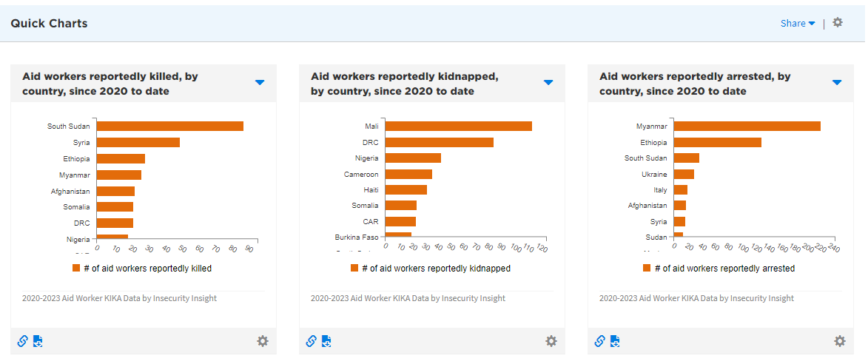Toggle the 'reportedly arrested' legend series

719,269
